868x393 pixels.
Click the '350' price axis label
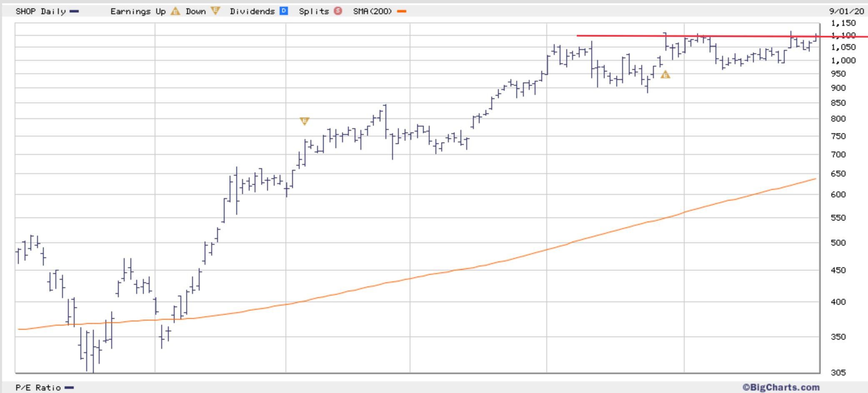point(838,337)
